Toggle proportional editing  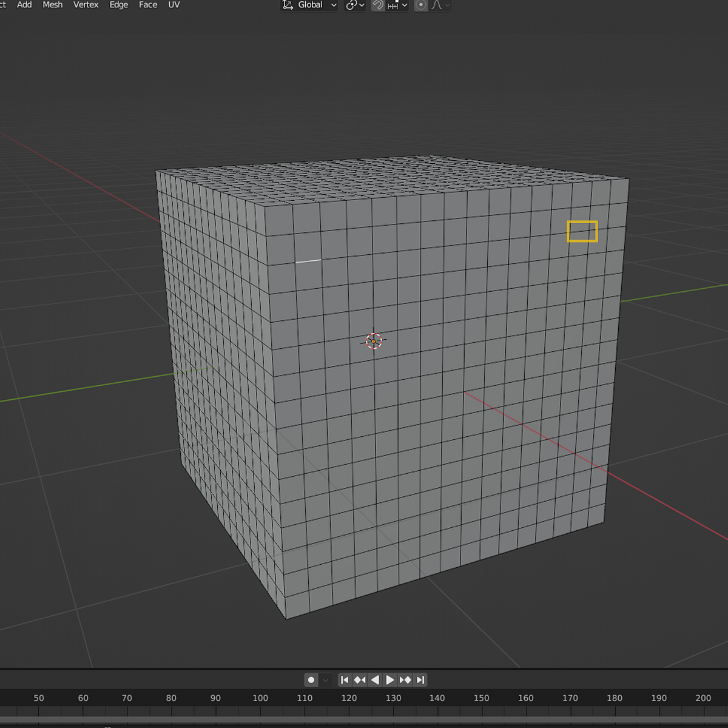pyautogui.click(x=421, y=5)
